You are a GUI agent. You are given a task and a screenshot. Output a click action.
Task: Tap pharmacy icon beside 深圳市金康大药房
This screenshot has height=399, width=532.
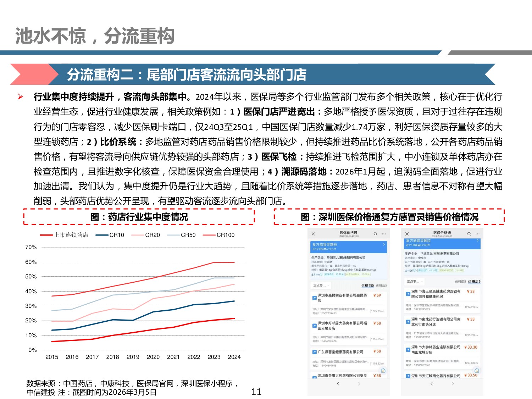click(x=314, y=377)
